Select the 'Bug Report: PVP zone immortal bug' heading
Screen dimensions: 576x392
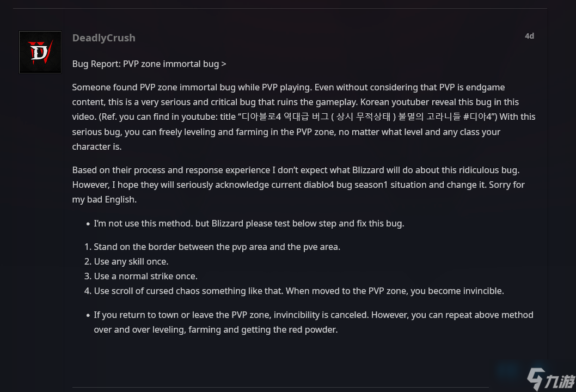tap(145, 64)
